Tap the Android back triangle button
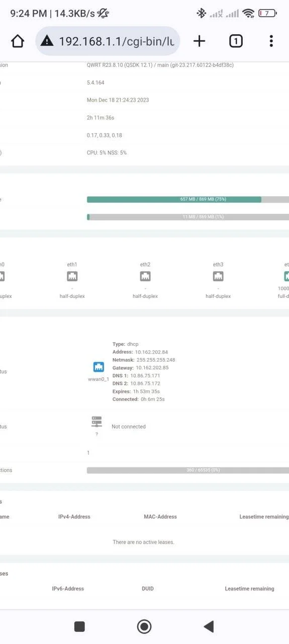This screenshot has width=289, height=644. click(x=209, y=626)
